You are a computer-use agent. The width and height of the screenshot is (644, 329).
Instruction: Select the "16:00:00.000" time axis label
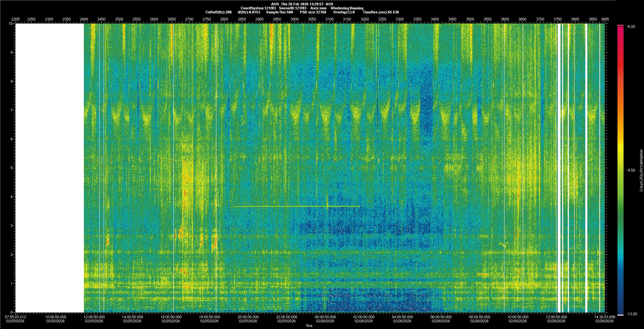[171, 317]
